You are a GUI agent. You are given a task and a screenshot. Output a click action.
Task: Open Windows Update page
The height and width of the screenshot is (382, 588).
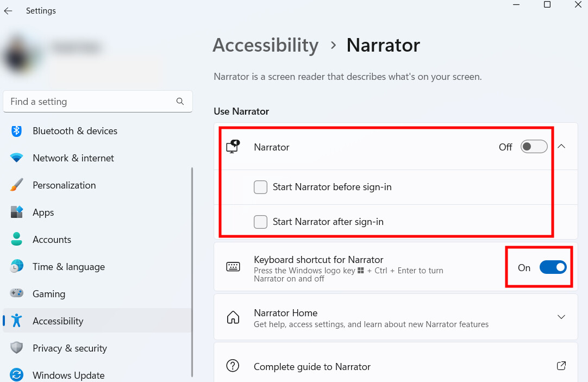tap(97, 375)
